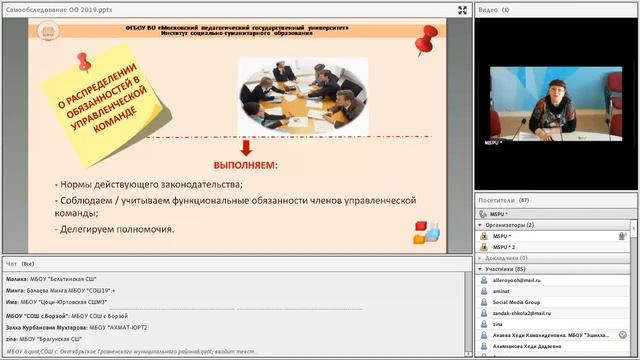
Task: Click the user icon beside Акаева Хеди
Action: pyautogui.click(x=484, y=336)
